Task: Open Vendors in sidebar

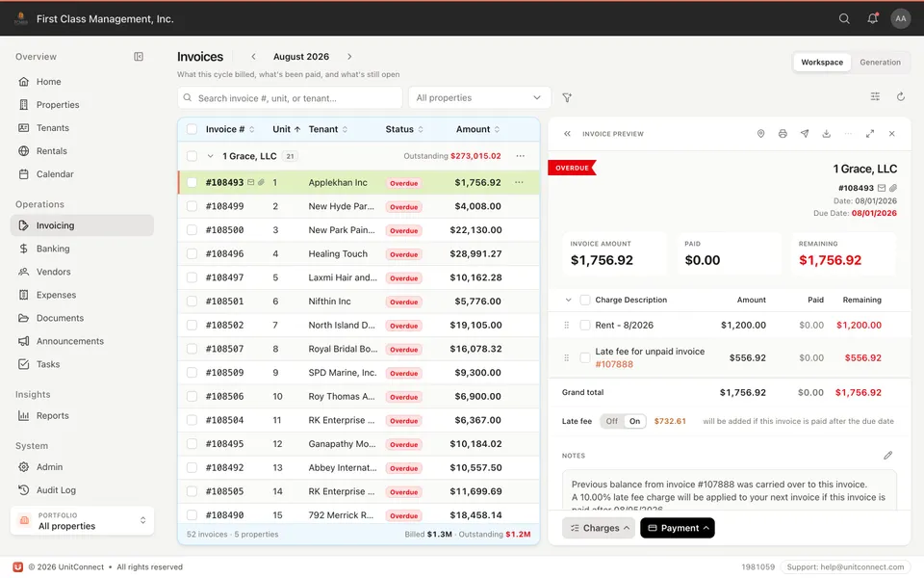Action: tap(82, 272)
